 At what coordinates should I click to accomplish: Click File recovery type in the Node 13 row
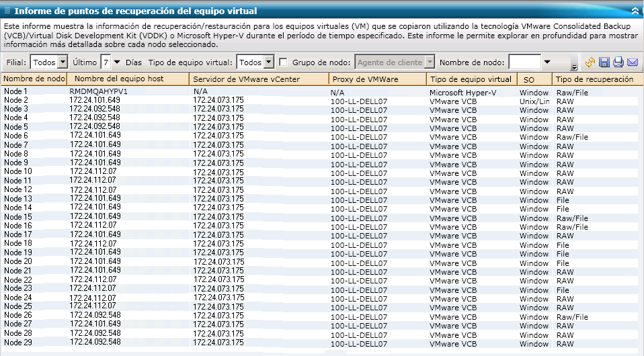(x=563, y=200)
